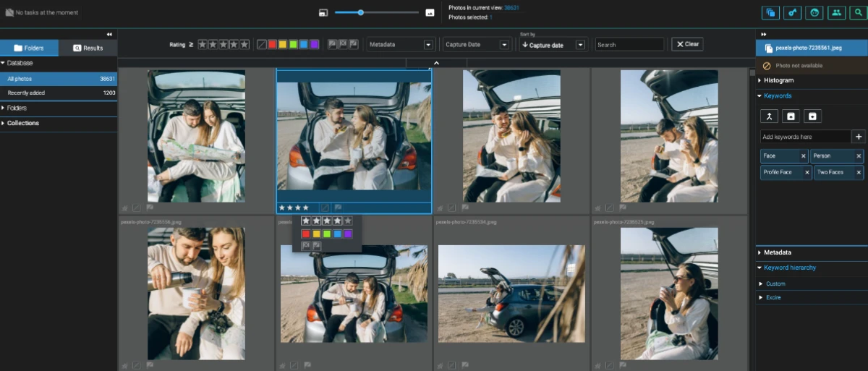Set fifth star in rating popup
The image size is (868, 371).
click(348, 221)
